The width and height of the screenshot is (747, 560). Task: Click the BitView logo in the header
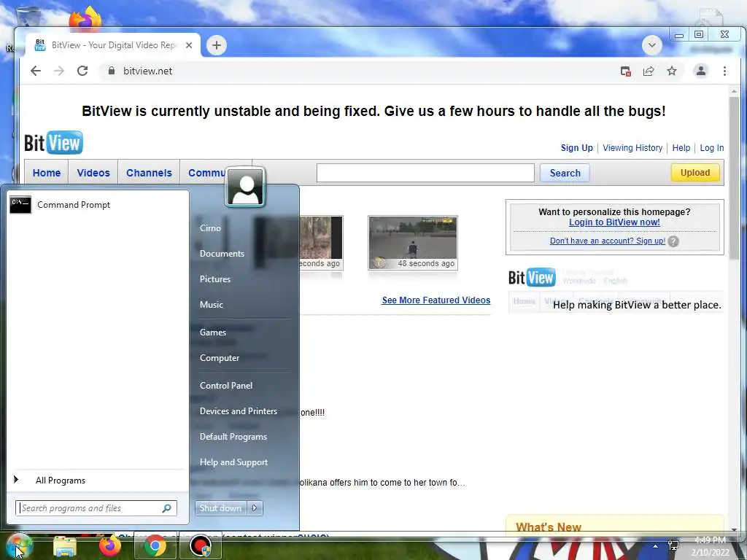pos(53,142)
